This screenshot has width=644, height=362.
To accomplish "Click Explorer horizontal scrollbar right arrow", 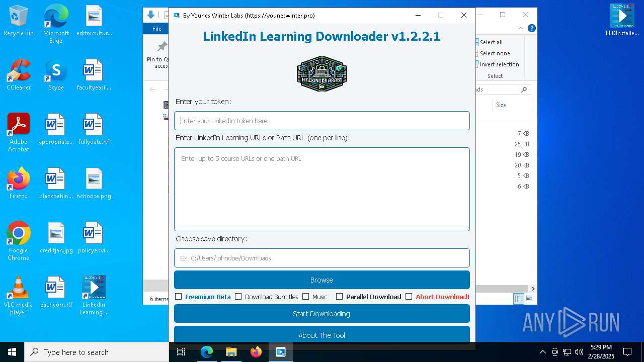I will 533,289.
